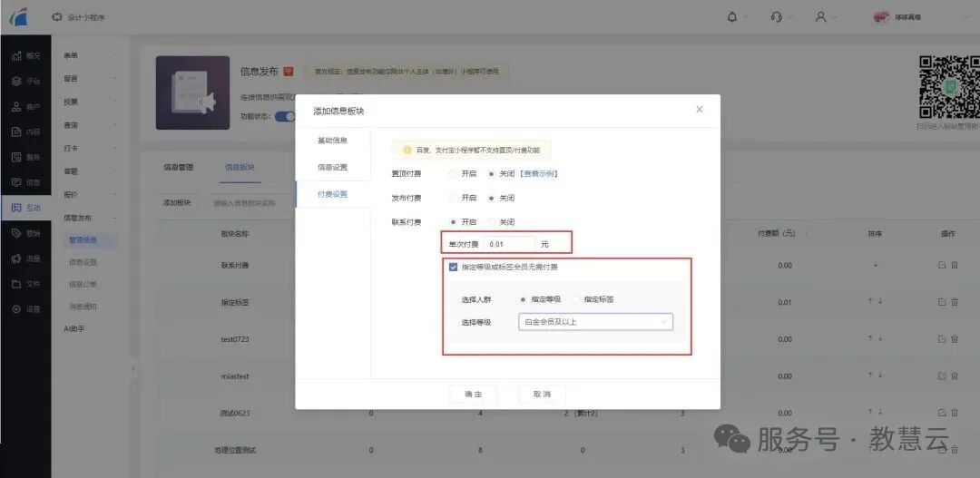Image resolution: width=980 pixels, height=478 pixels.
Task: Click the 单次付费 amount input field
Action: pyautogui.click(x=508, y=244)
